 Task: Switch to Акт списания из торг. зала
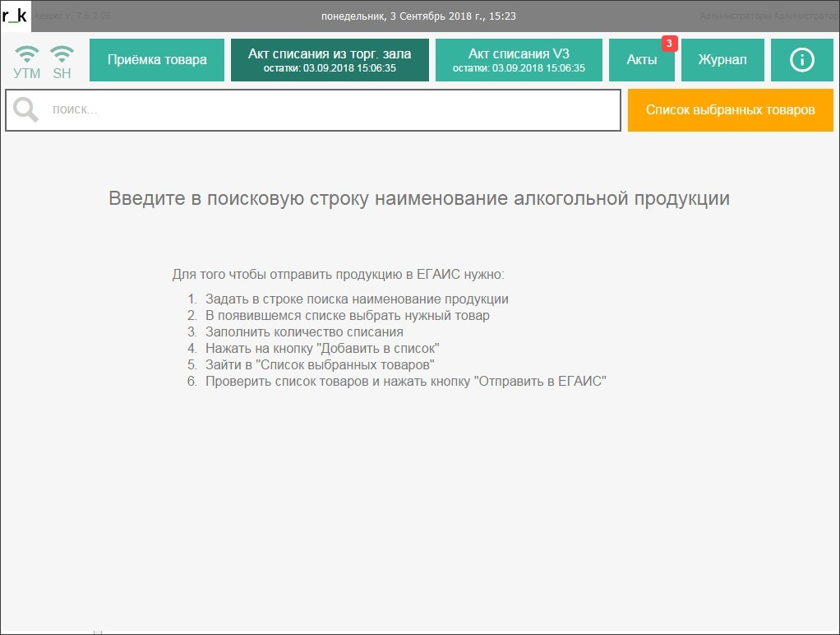click(330, 60)
